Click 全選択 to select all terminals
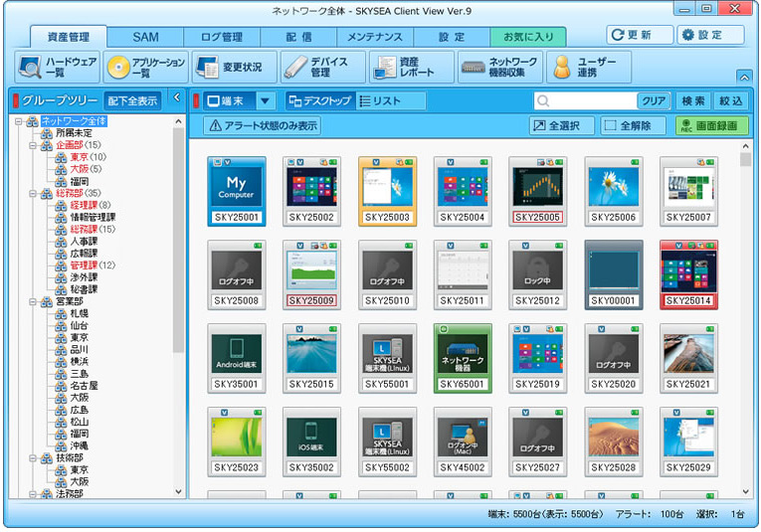The height and width of the screenshot is (532, 761). [x=561, y=125]
